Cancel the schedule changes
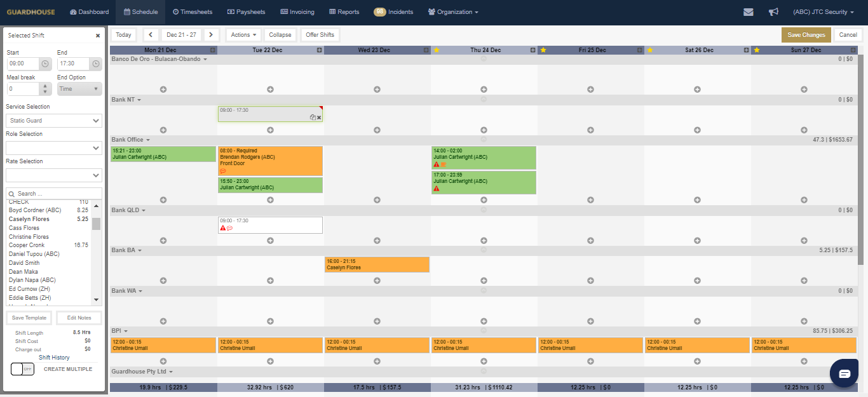Screen dimensions: 868x397 point(848,35)
